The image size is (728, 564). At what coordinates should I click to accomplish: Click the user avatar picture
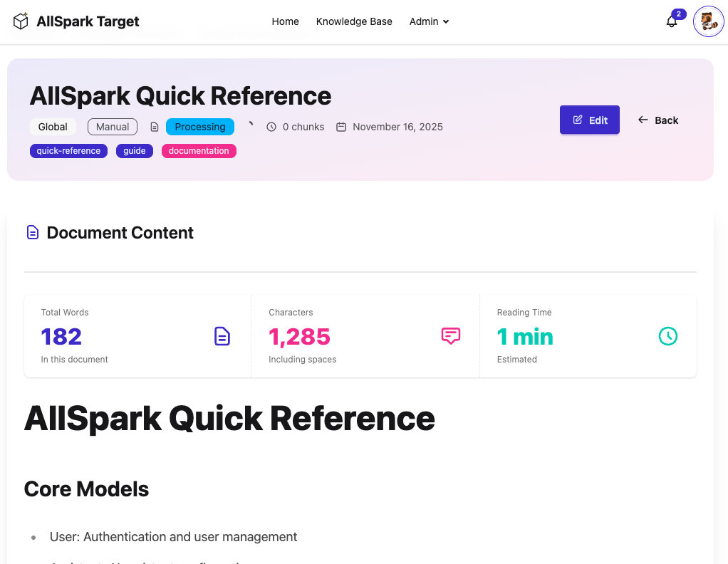pos(708,21)
